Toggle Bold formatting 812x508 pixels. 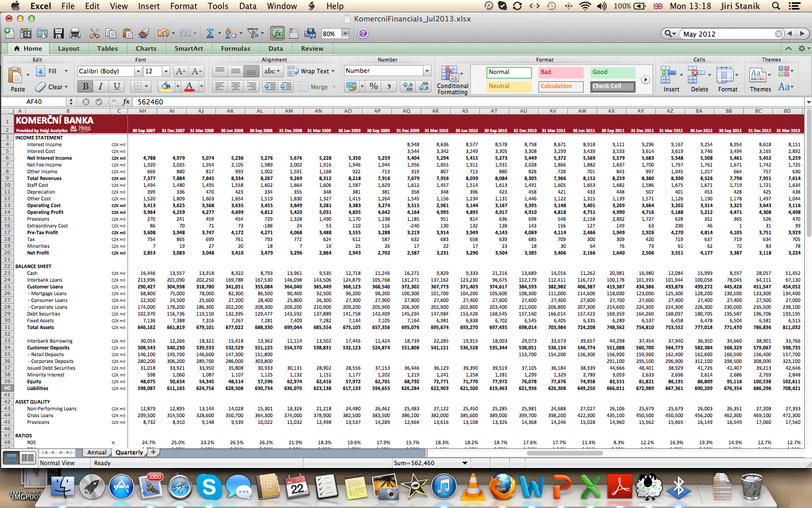[86, 86]
